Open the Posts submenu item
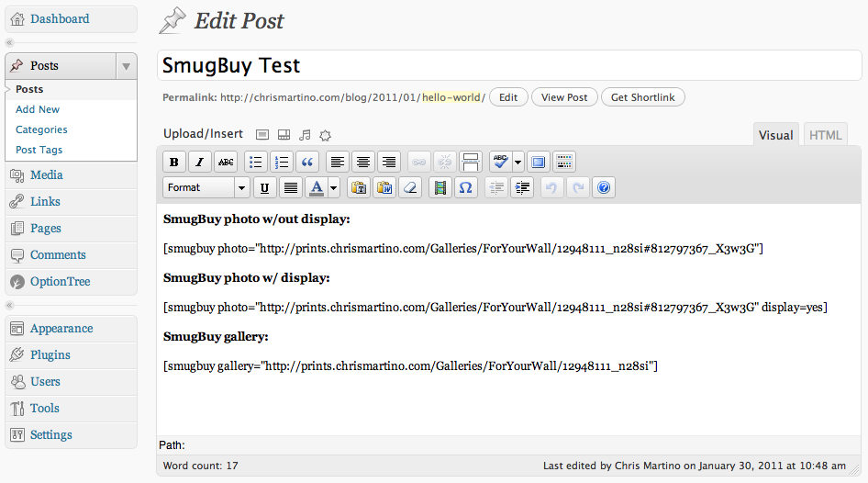Image resolution: width=868 pixels, height=483 pixels. pyautogui.click(x=29, y=89)
